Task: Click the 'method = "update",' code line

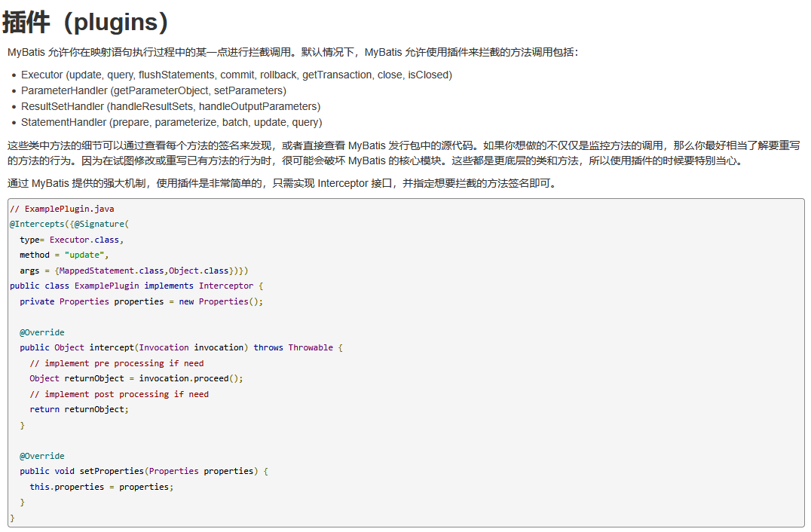Action: pyautogui.click(x=64, y=255)
